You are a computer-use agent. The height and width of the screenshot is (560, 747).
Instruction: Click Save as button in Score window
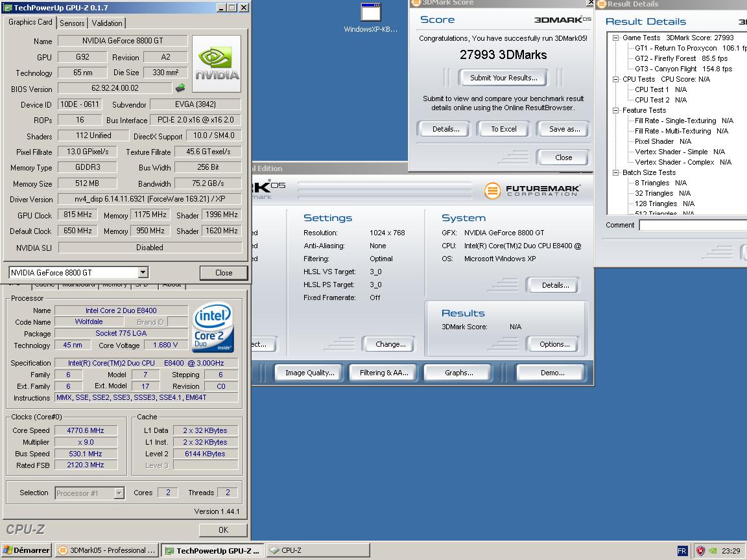564,129
